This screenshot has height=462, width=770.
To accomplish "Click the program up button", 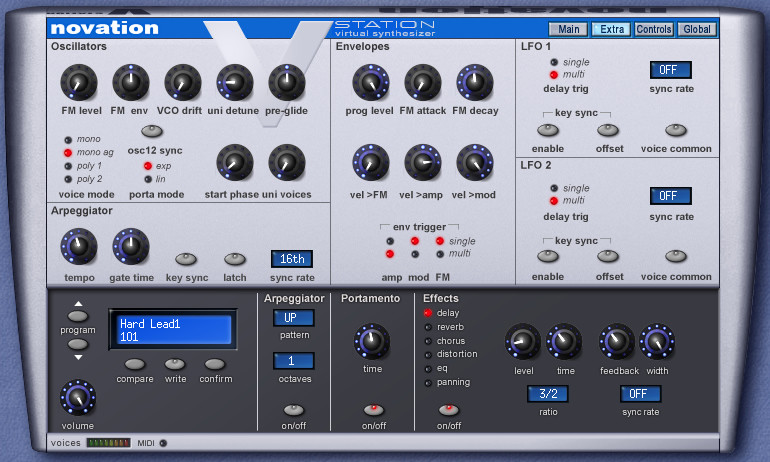I will 78,316.
